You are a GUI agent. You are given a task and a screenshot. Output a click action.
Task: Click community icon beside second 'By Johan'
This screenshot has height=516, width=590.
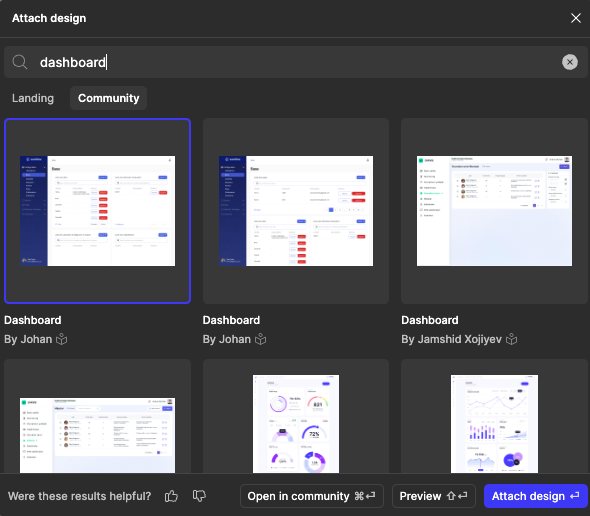coord(260,339)
